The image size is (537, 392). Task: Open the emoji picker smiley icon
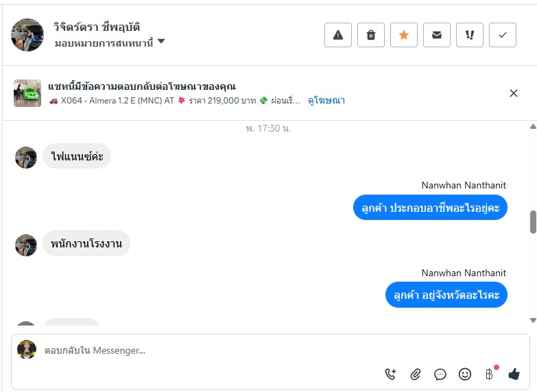pyautogui.click(x=465, y=374)
